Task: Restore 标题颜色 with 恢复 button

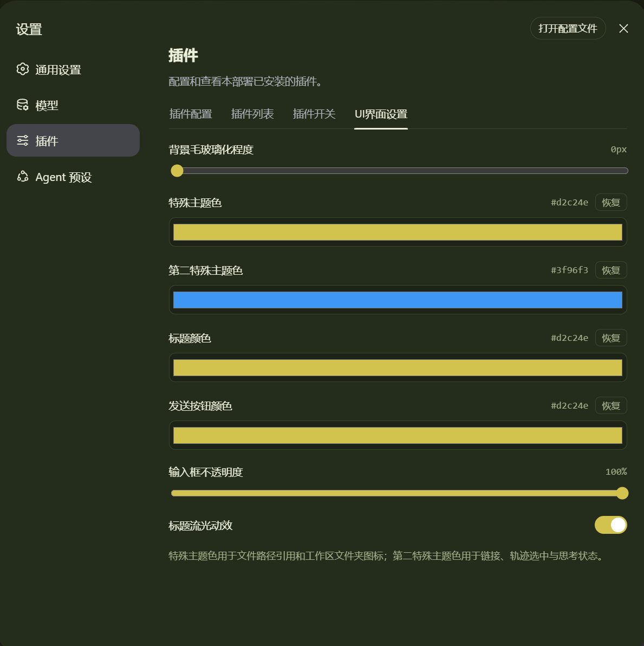Action: click(x=611, y=338)
